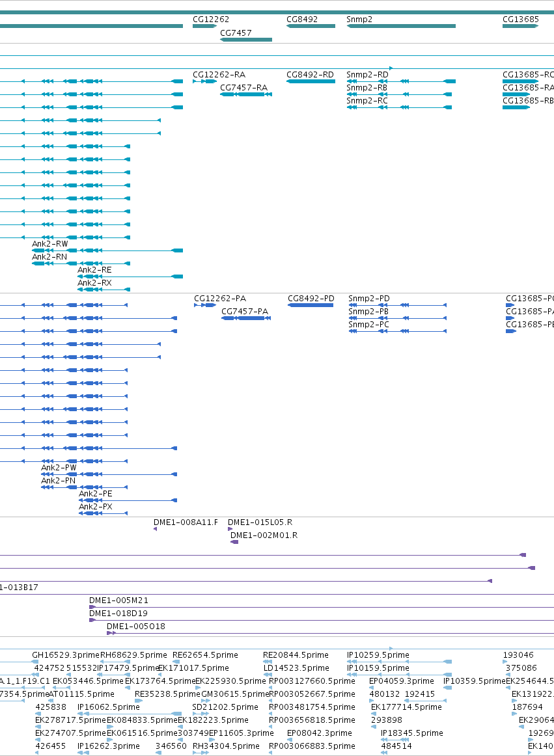Click the CG8492-PD protein feature
The height and width of the screenshot is (756, 554).
click(311, 305)
